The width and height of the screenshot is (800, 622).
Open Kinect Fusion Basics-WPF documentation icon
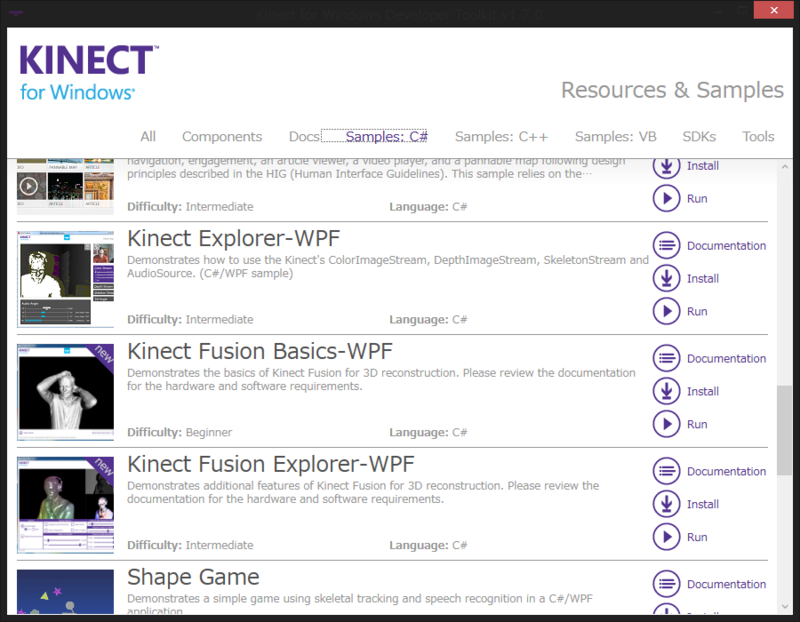(666, 358)
